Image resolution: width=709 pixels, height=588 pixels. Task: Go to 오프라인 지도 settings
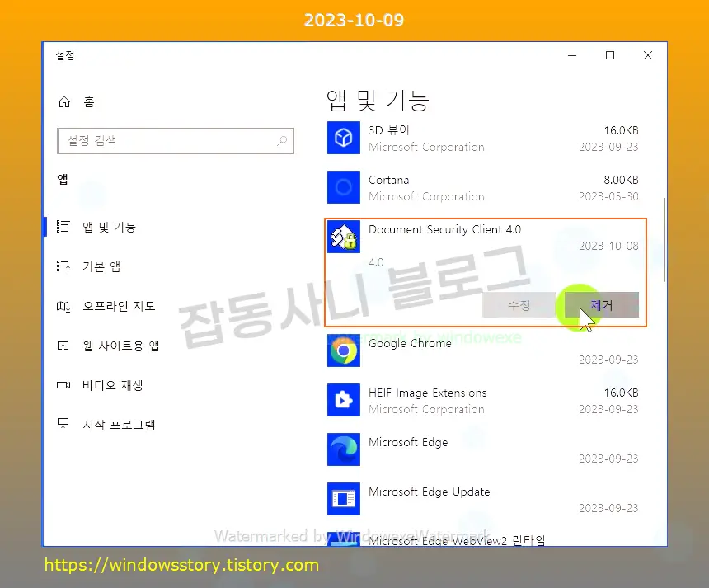(x=119, y=306)
